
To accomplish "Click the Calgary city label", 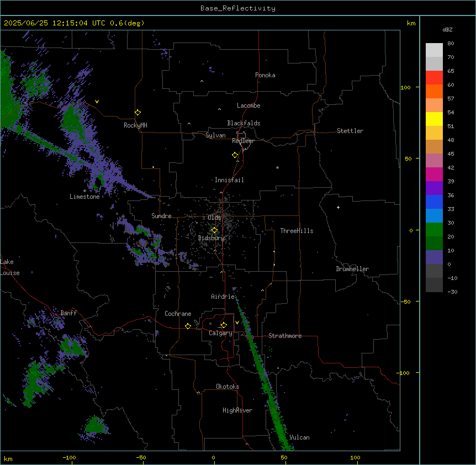I will pos(220,333).
